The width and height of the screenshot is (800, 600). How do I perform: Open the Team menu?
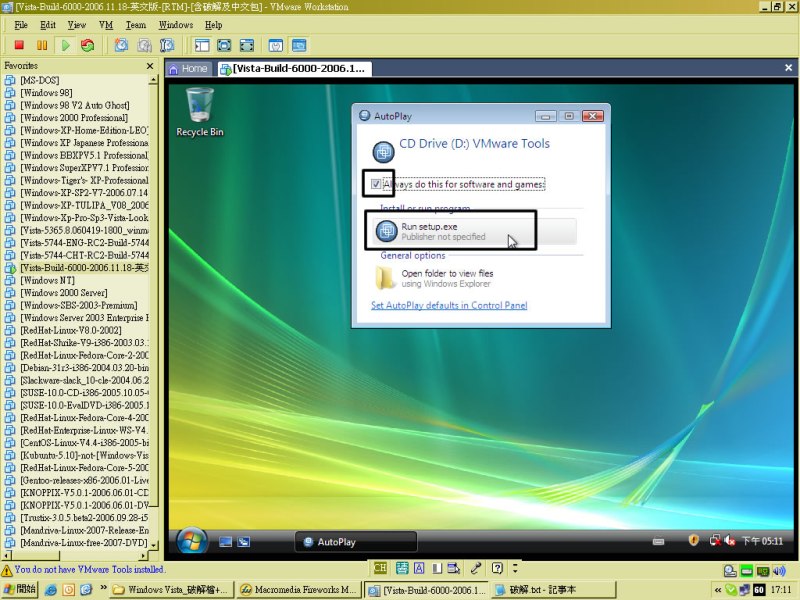[x=136, y=25]
